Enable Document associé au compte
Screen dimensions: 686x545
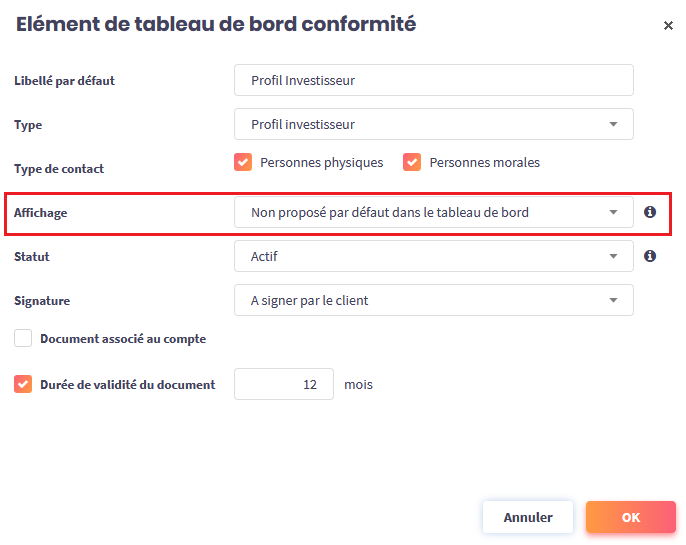click(23, 339)
